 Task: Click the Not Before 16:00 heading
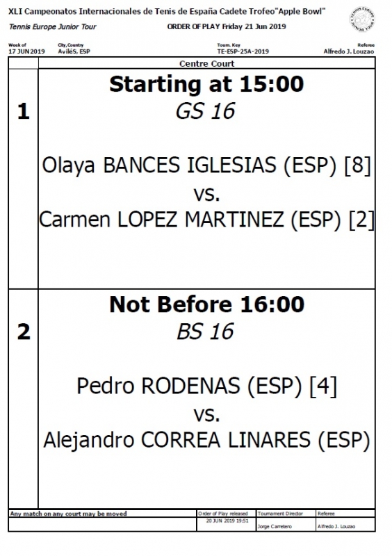coord(207,304)
